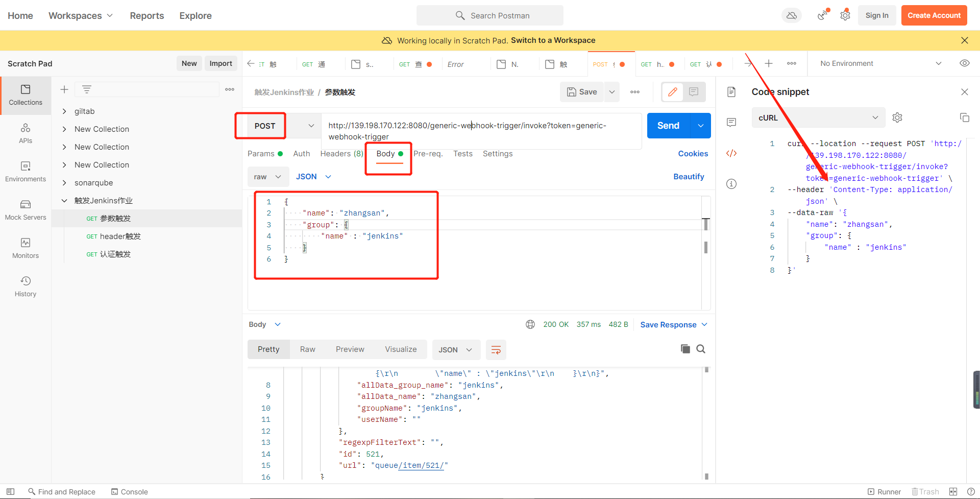Open the History sidebar panel
Image resolution: width=980 pixels, height=499 pixels.
[25, 286]
